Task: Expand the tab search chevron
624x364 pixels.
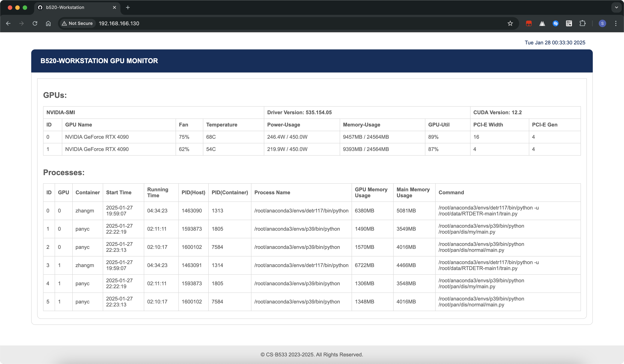Action: tap(616, 7)
